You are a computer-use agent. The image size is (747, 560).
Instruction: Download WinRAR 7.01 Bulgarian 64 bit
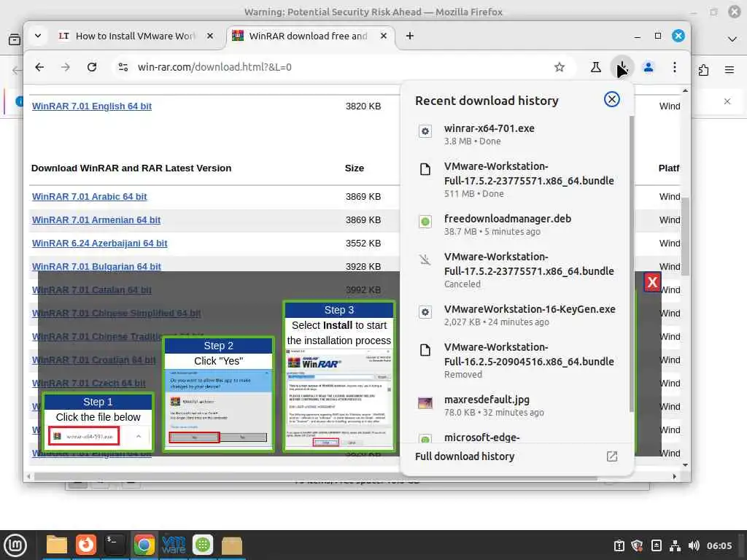[96, 267]
